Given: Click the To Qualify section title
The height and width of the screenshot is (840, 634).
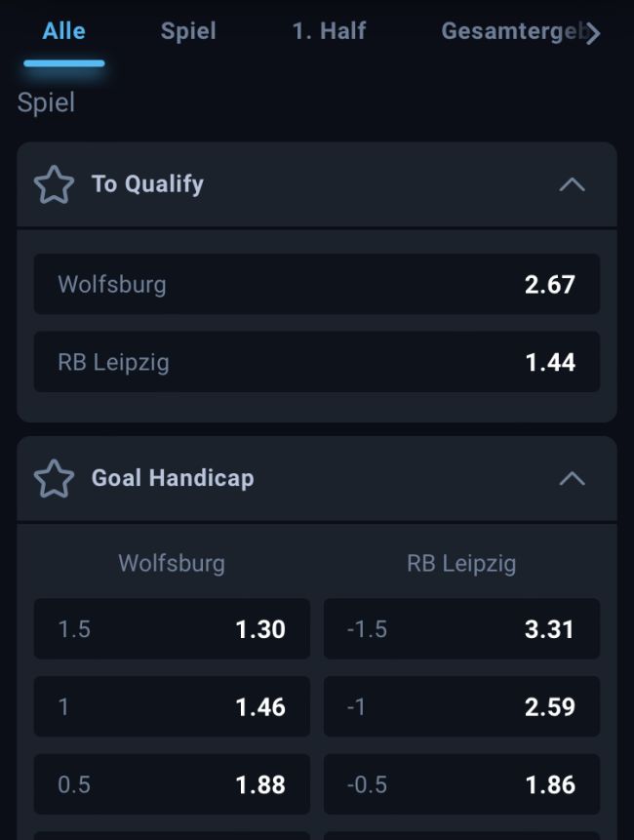Looking at the screenshot, I should (147, 184).
